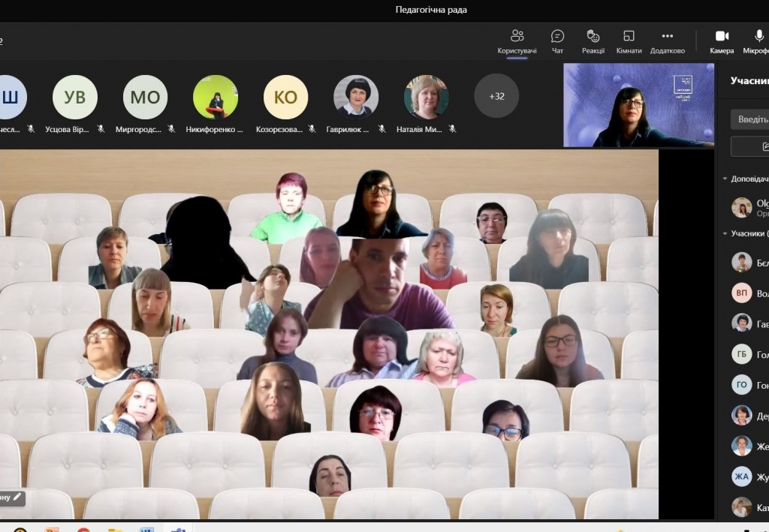Viewport: 769px width, 532px height.
Task: Show the +32 additional participants
Action: (x=496, y=96)
